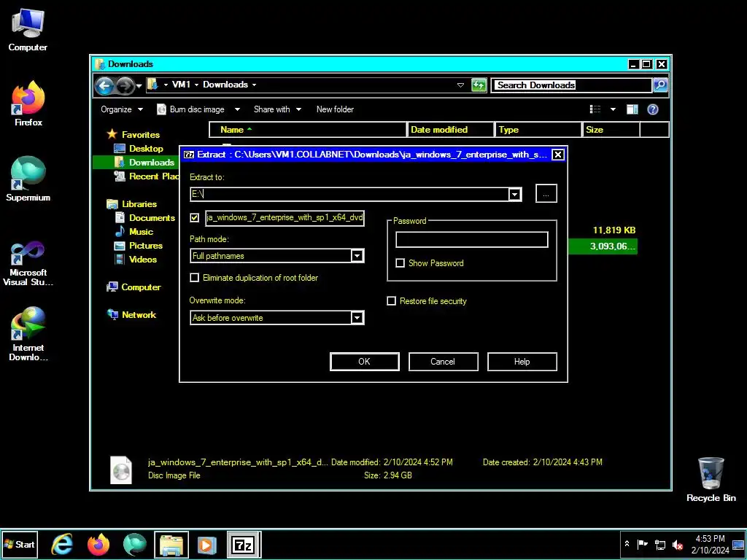747x560 pixels.
Task: Go forward in Downloads Explorer window
Action: tap(125, 86)
